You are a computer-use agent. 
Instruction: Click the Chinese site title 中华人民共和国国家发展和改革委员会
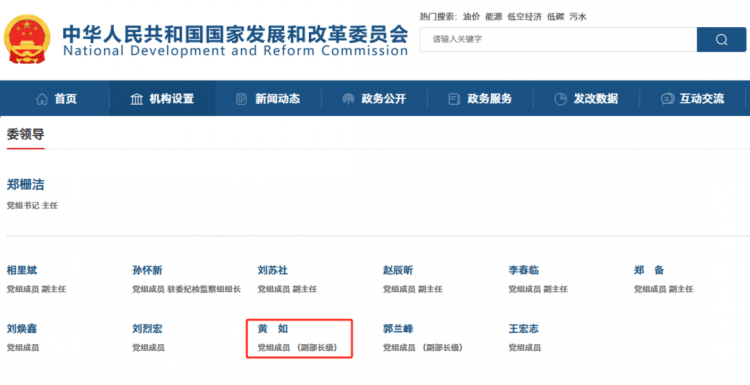(x=235, y=33)
